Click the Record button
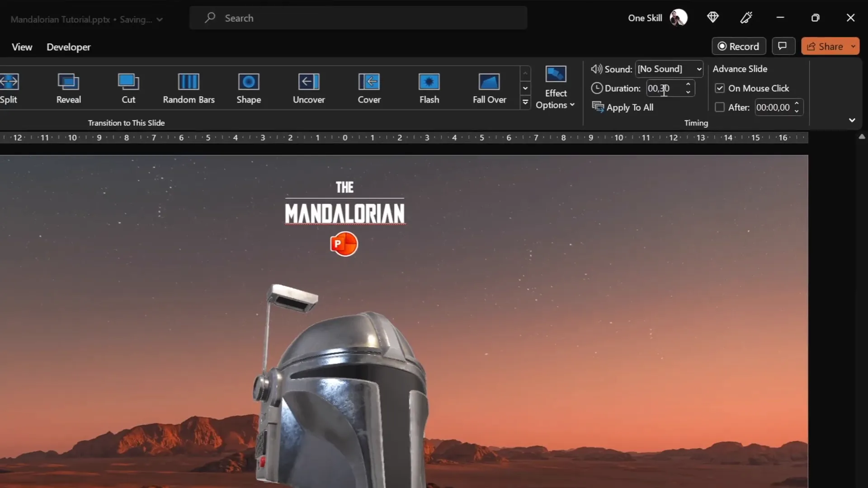Image resolution: width=868 pixels, height=488 pixels. (x=739, y=46)
